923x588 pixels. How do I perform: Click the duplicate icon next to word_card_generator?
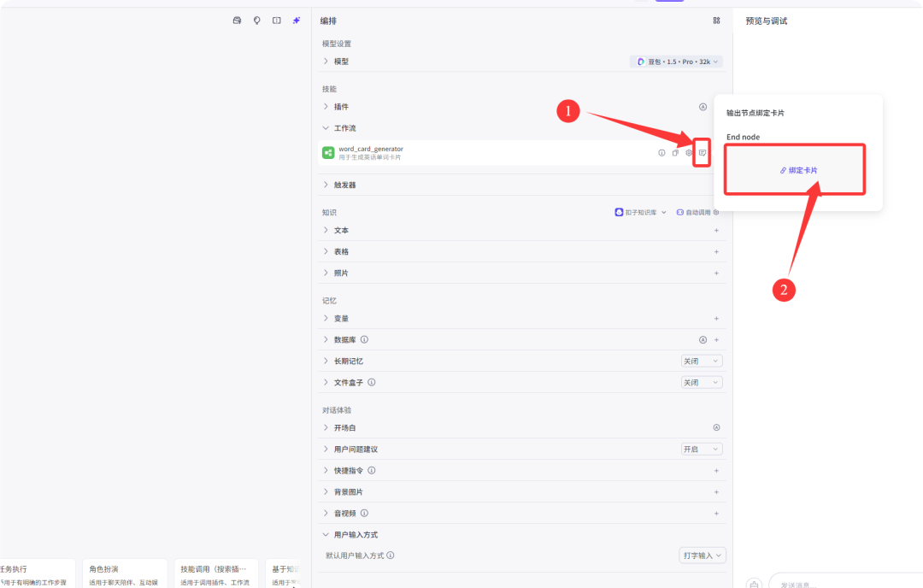(x=675, y=152)
